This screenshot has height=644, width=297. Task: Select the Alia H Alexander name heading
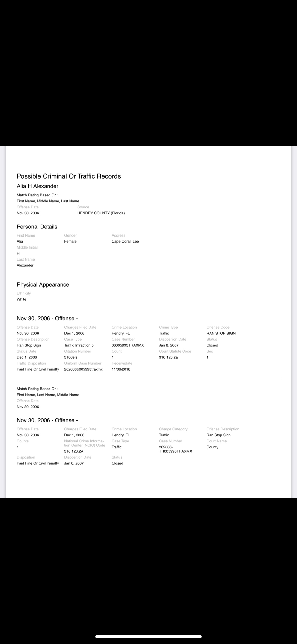38,186
